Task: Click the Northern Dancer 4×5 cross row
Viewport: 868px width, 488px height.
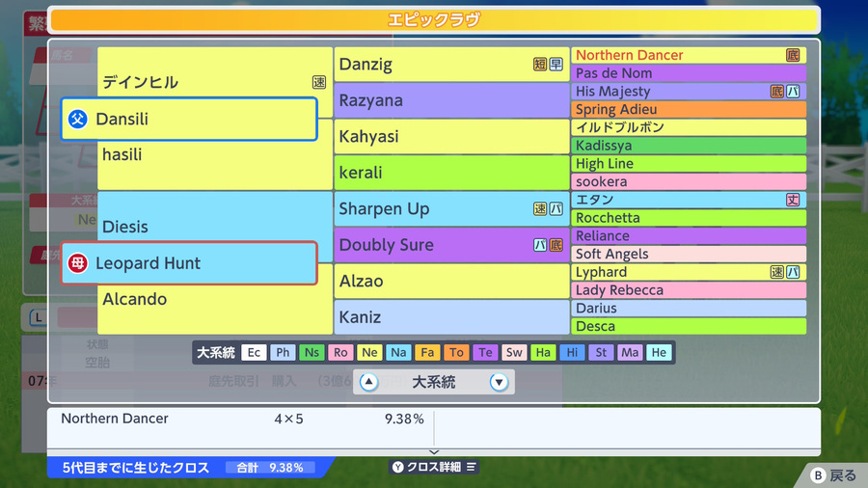Action: coord(241,419)
